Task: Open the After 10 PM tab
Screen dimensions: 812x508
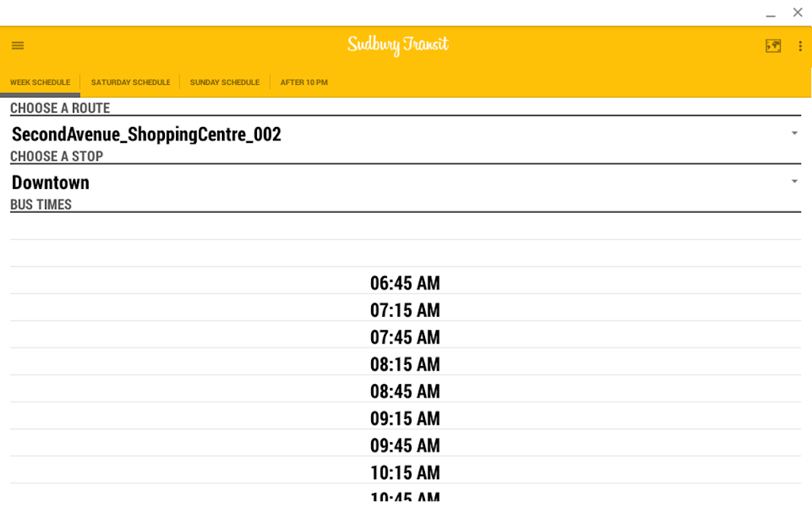Action: pos(304,83)
